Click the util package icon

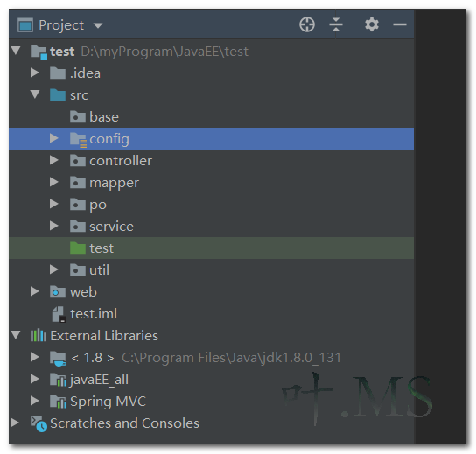point(78,269)
